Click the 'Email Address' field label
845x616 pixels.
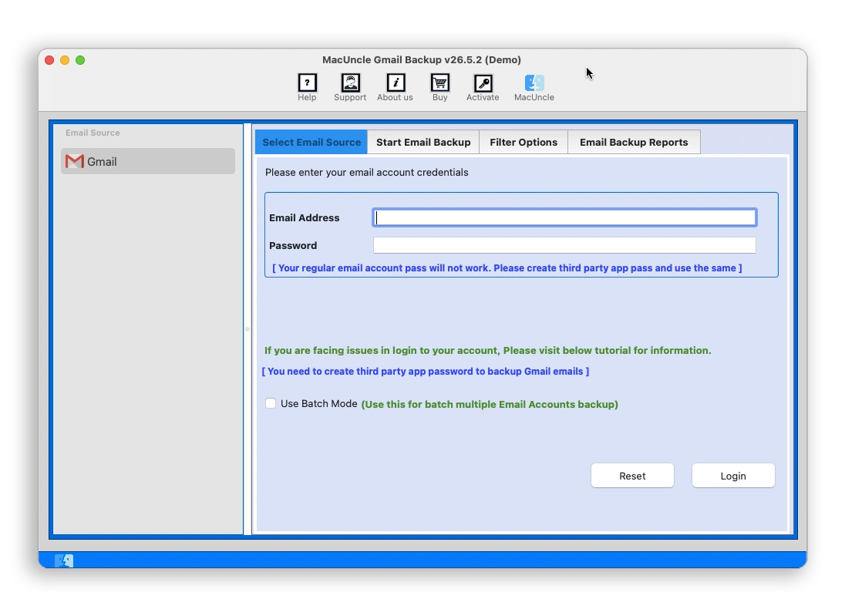(304, 217)
